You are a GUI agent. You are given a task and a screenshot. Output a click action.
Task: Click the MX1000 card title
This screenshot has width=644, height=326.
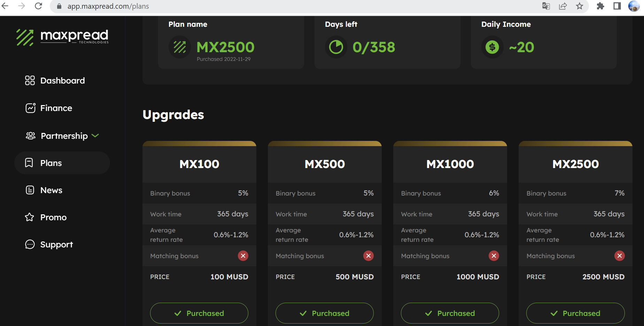click(450, 164)
